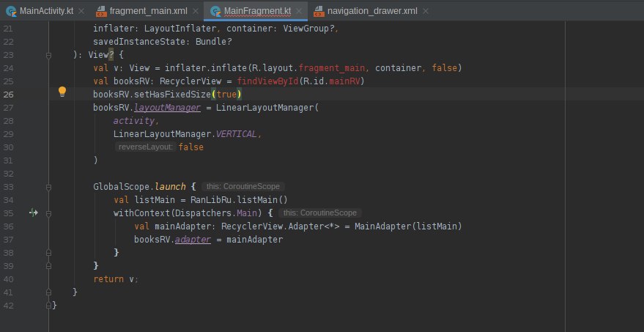Close the MainActivity.kt tab
This screenshot has width=644, height=332.
point(81,11)
